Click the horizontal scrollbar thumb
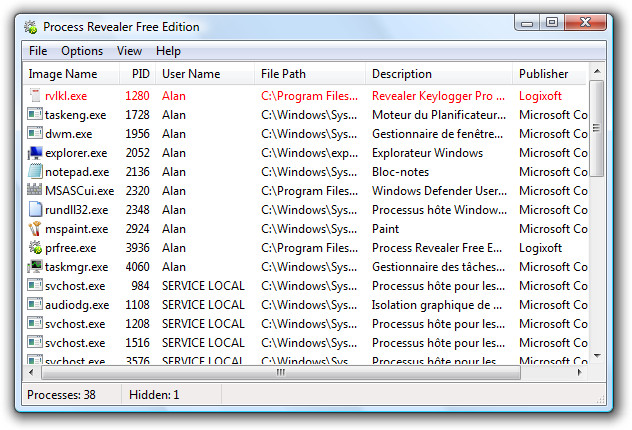Viewport: 632px width, 430px height. (281, 372)
